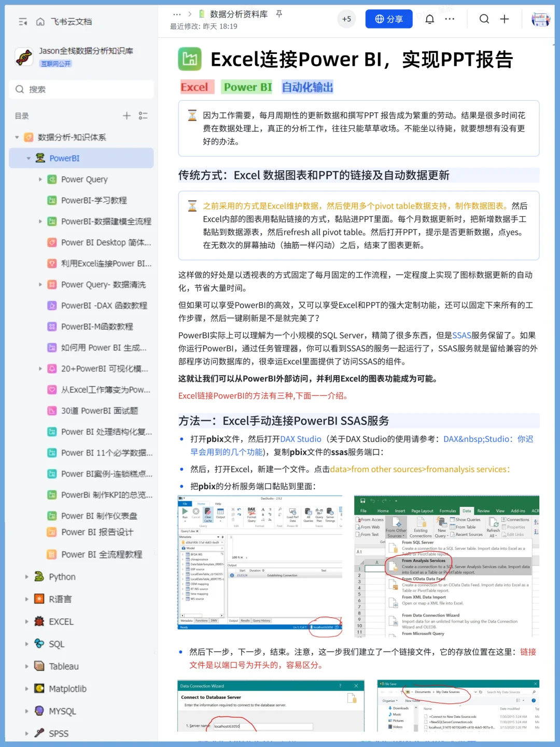Viewport: 560px width, 747px height.
Task: Click the SQL icon in sidebar
Action: coord(39,643)
